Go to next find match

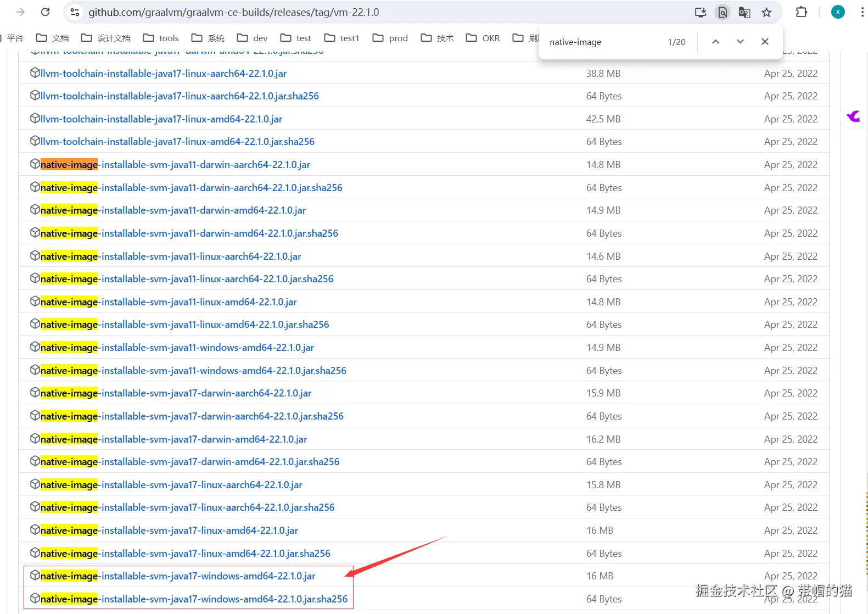(x=740, y=42)
